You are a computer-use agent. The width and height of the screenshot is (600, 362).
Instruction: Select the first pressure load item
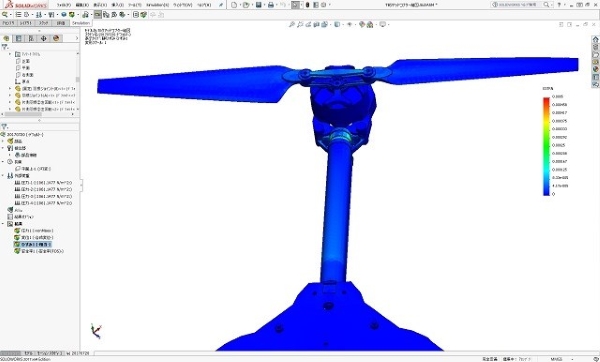(43, 183)
